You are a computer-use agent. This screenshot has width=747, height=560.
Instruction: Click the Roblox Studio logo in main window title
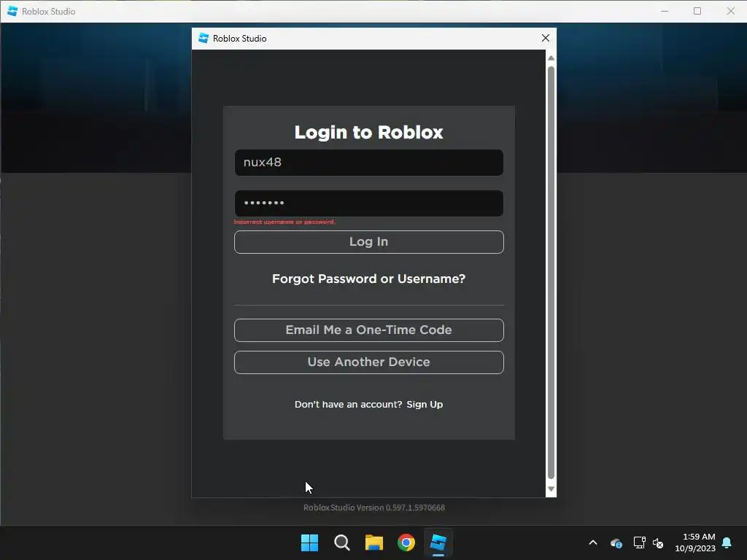click(12, 11)
